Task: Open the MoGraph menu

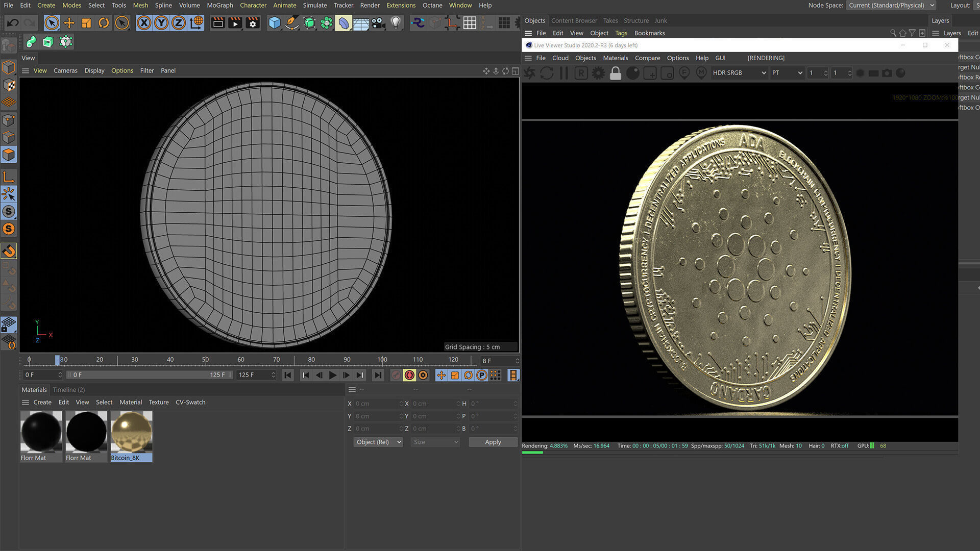Action: tap(220, 5)
